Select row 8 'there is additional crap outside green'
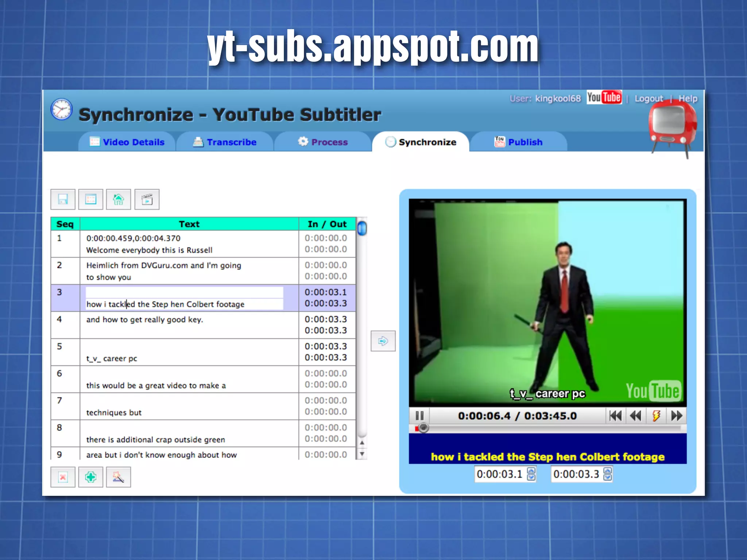Viewport: 747px width, 560px height. [156, 440]
